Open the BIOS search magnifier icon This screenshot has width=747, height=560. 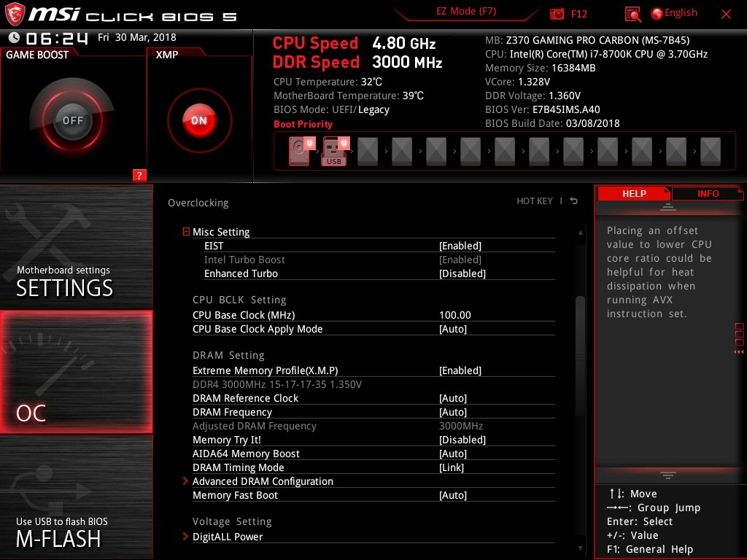[x=632, y=15]
